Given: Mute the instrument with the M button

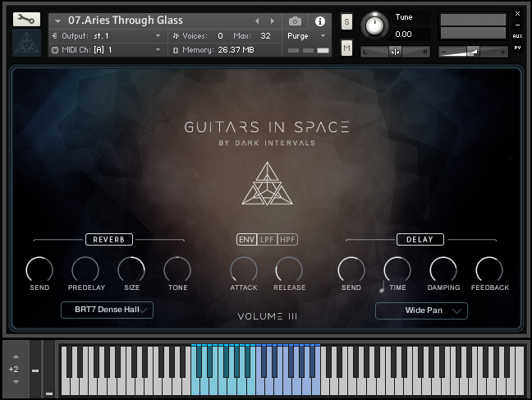Looking at the screenshot, I should coord(346,48).
